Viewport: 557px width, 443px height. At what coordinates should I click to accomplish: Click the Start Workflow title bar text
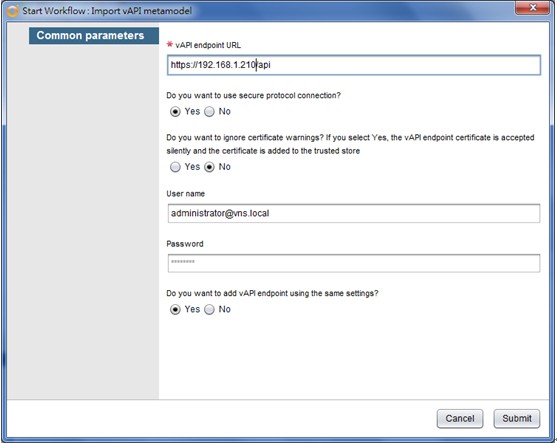(x=107, y=11)
